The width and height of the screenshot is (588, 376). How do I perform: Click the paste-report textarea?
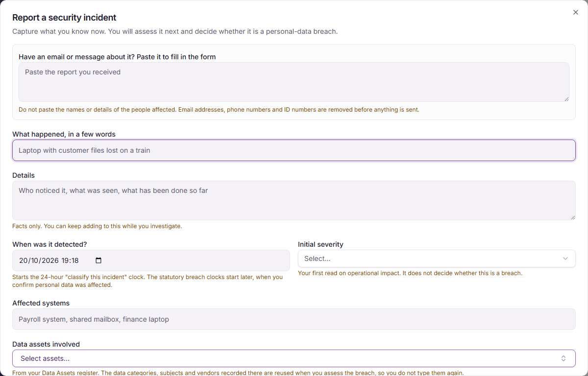pyautogui.click(x=294, y=82)
